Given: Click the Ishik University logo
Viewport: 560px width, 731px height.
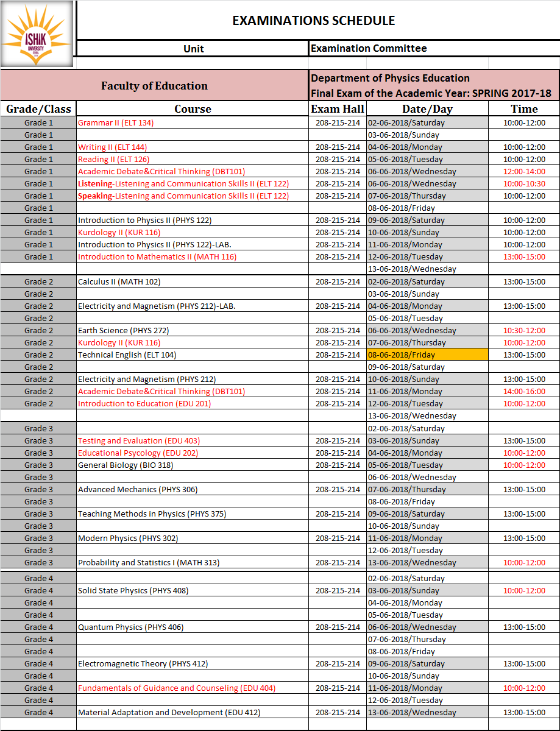Looking at the screenshot, I should (37, 34).
